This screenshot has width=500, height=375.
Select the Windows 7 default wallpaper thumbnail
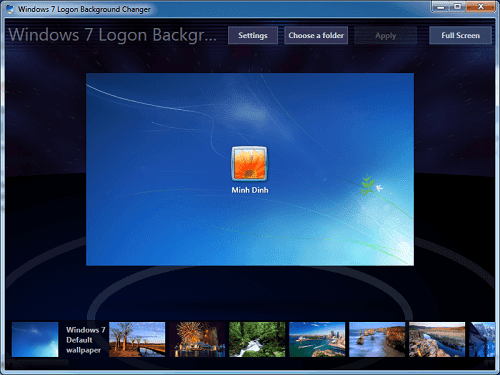point(35,339)
